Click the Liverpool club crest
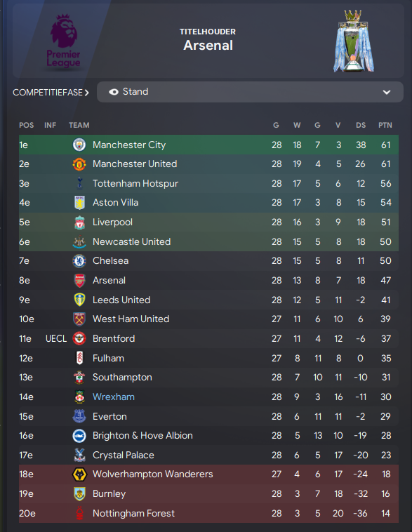 (x=79, y=222)
